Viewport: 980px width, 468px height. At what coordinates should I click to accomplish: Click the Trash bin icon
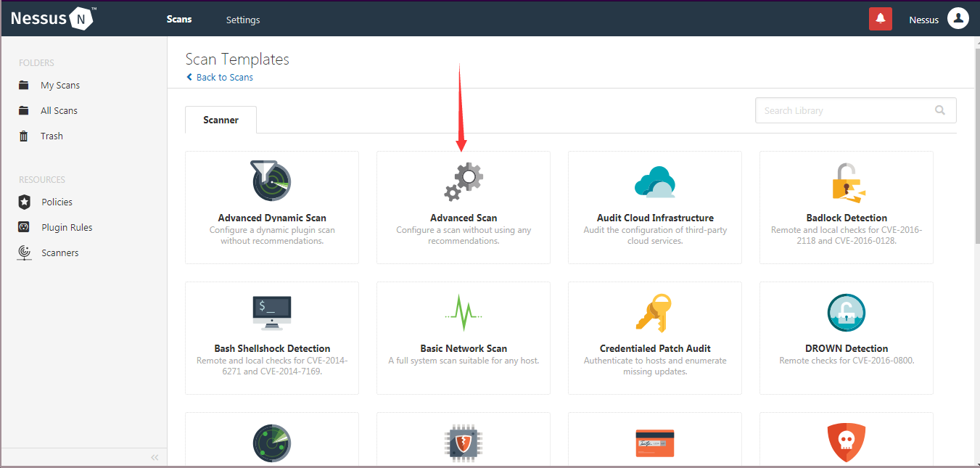[24, 136]
